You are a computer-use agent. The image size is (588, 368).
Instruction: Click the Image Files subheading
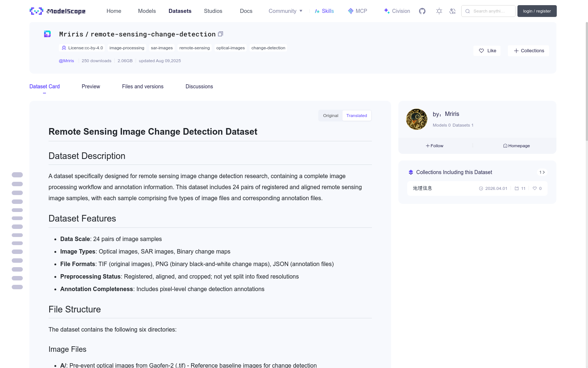point(67,349)
